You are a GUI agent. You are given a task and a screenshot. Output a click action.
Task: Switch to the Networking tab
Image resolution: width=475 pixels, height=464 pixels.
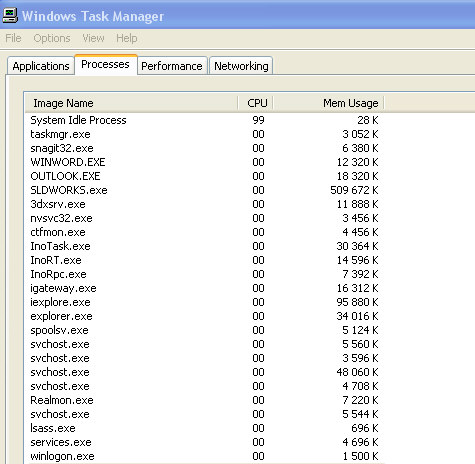coord(241,66)
